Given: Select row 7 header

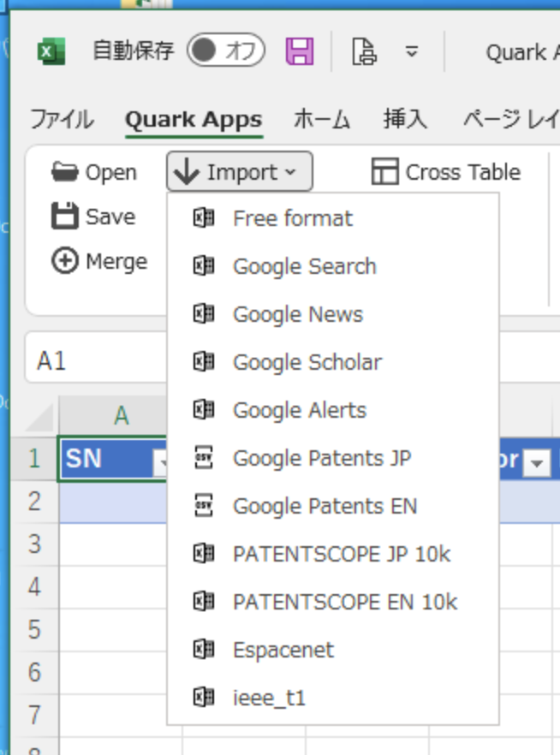Looking at the screenshot, I should 33,716.
